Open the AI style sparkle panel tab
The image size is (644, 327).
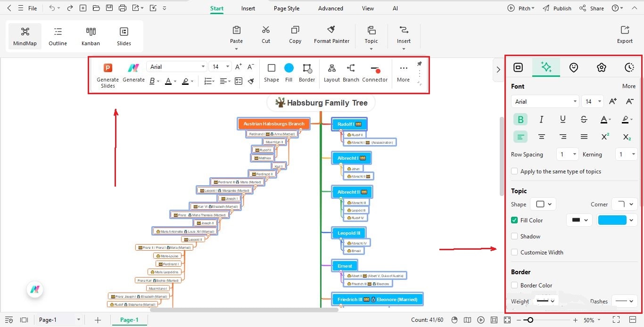point(546,67)
